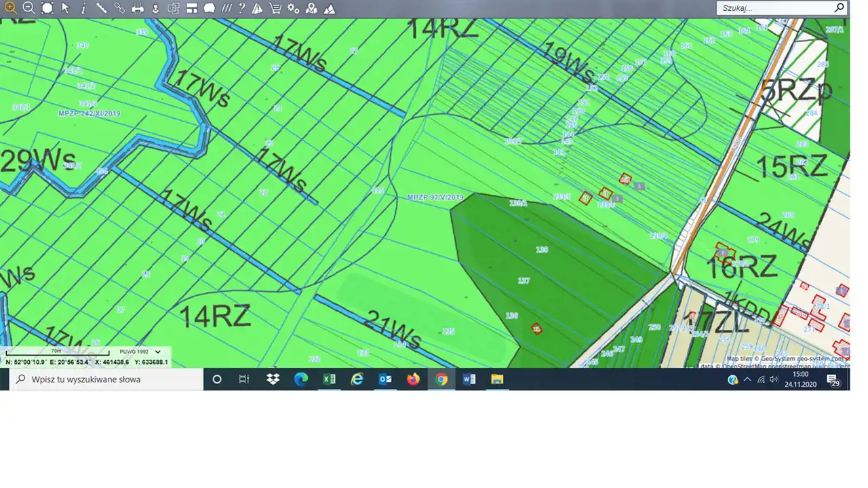Open the help question mark icon
The height and width of the screenshot is (488, 868).
[241, 8]
